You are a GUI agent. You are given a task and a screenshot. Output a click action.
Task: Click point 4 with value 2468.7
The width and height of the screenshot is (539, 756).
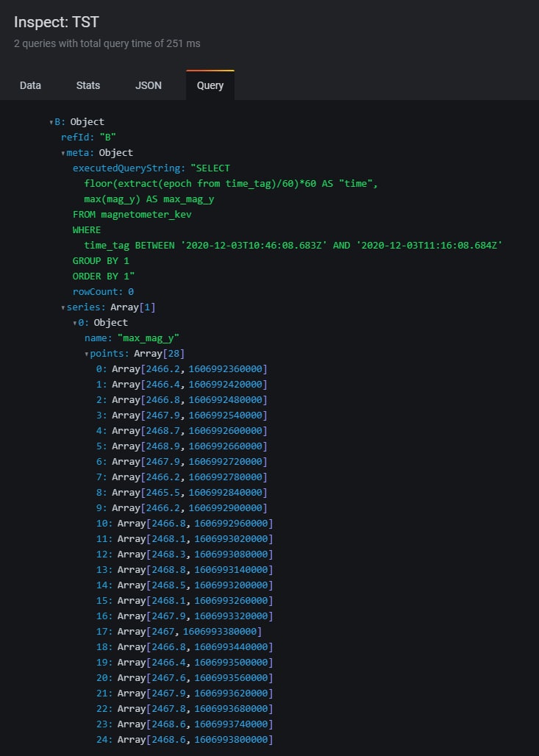point(163,430)
